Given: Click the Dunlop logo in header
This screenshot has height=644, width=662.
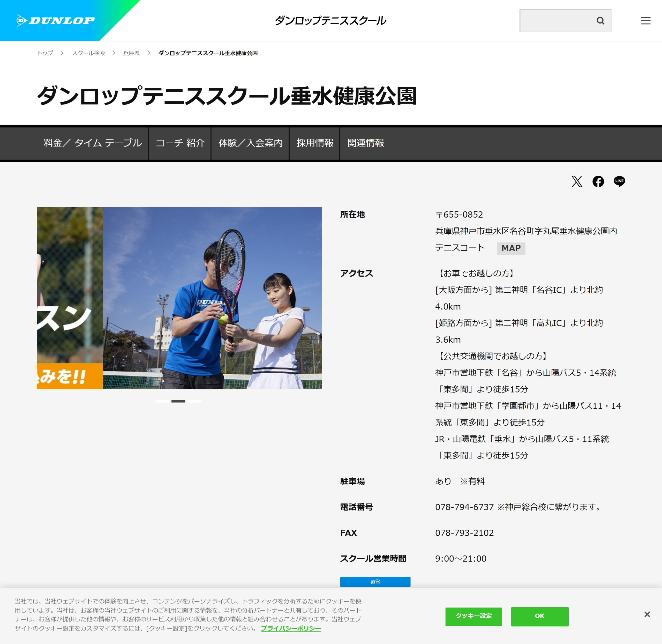Looking at the screenshot, I should [x=56, y=21].
